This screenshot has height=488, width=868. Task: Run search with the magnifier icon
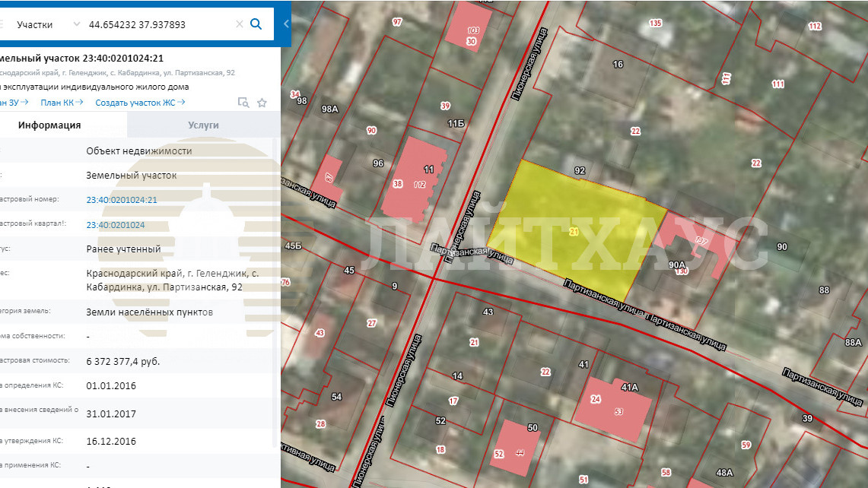click(256, 24)
